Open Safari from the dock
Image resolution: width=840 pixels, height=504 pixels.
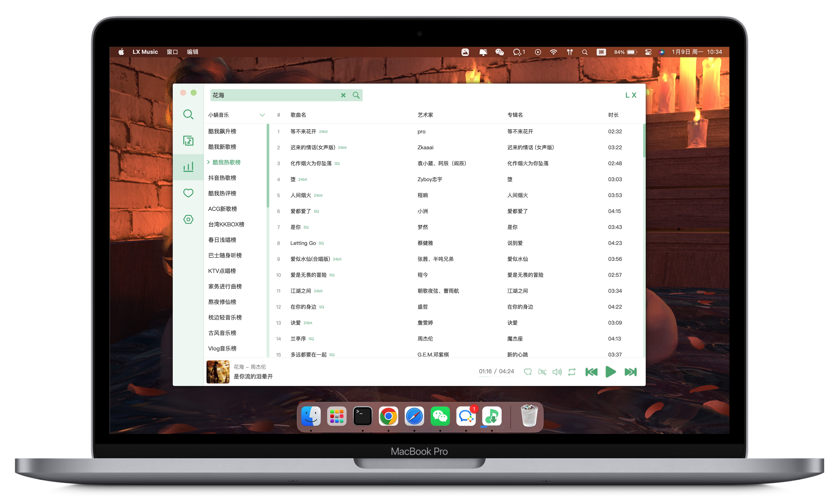tap(414, 416)
